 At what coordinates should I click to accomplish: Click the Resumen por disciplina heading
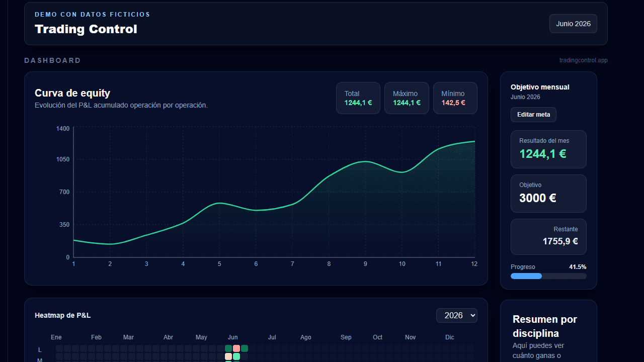545,326
